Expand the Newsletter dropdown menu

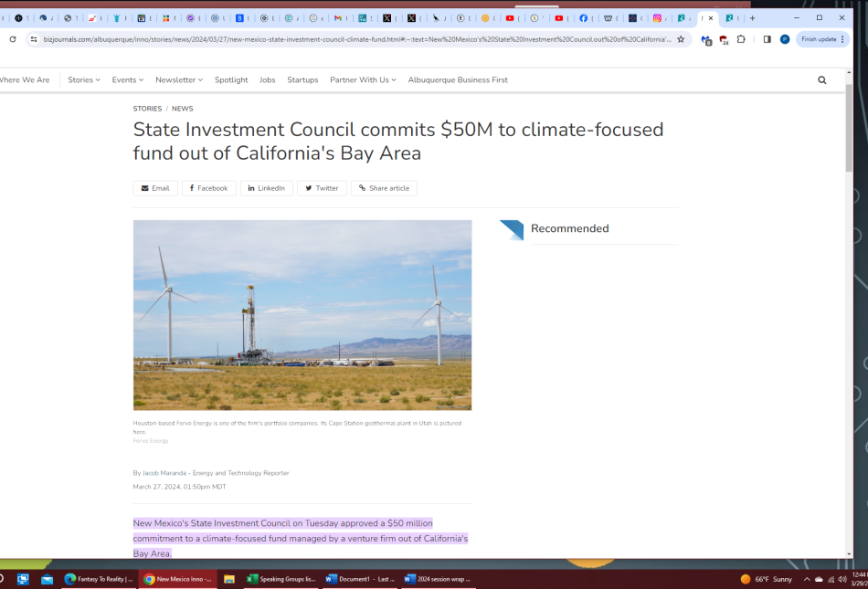click(178, 80)
